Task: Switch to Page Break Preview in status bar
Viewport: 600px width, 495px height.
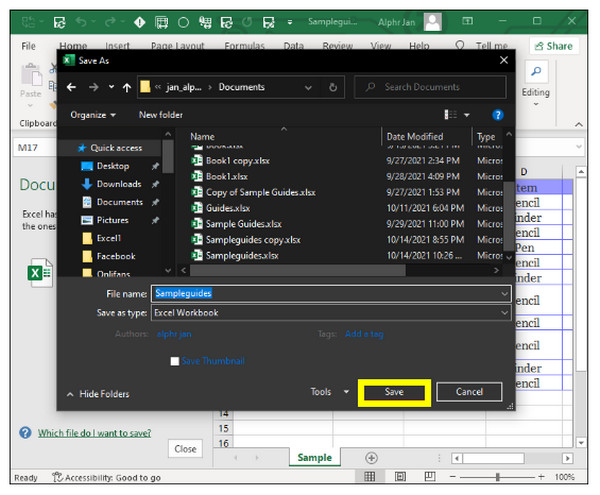Action: (x=430, y=477)
